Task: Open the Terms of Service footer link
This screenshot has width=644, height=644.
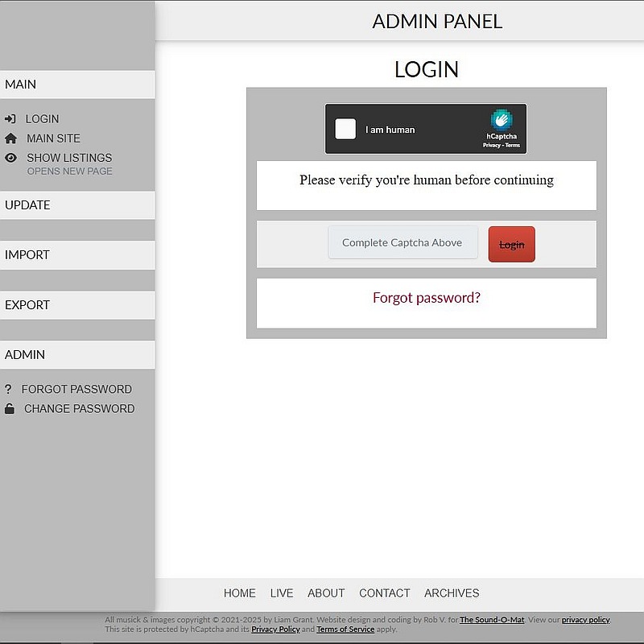Action: point(345,630)
